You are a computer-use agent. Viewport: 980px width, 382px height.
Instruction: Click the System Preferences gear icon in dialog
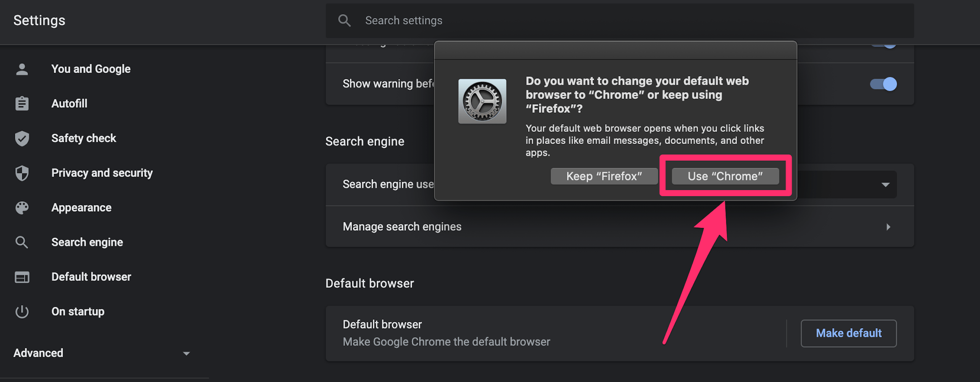[482, 101]
